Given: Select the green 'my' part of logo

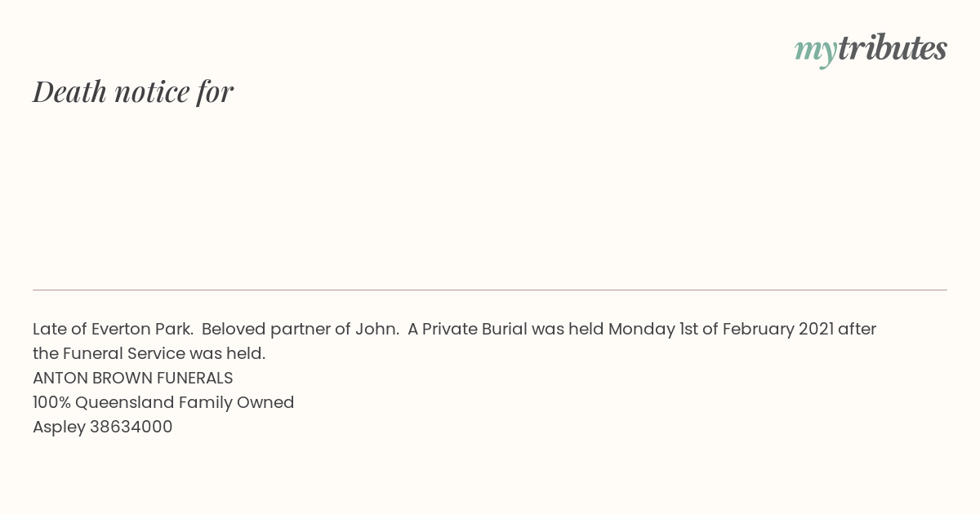Looking at the screenshot, I should tap(816, 53).
